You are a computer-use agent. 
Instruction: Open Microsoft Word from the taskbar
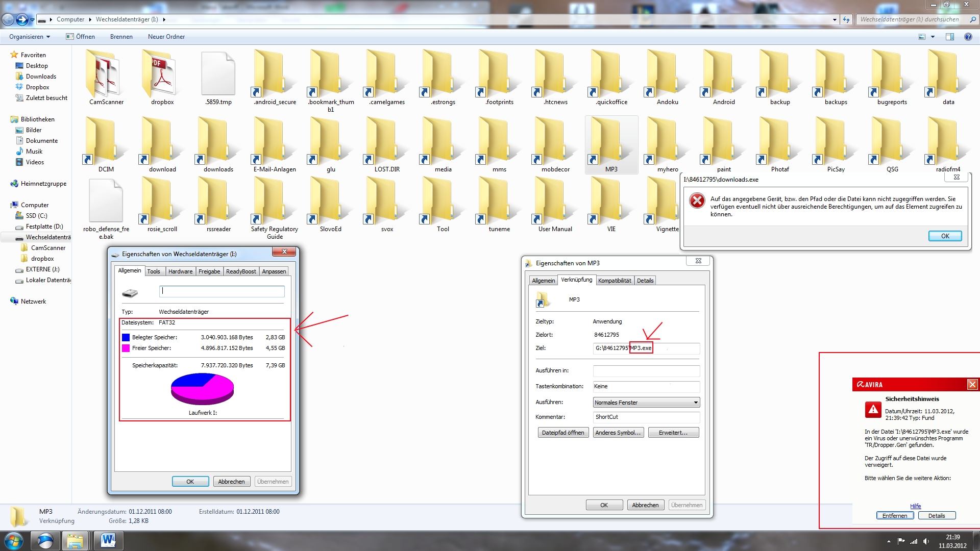click(x=108, y=541)
